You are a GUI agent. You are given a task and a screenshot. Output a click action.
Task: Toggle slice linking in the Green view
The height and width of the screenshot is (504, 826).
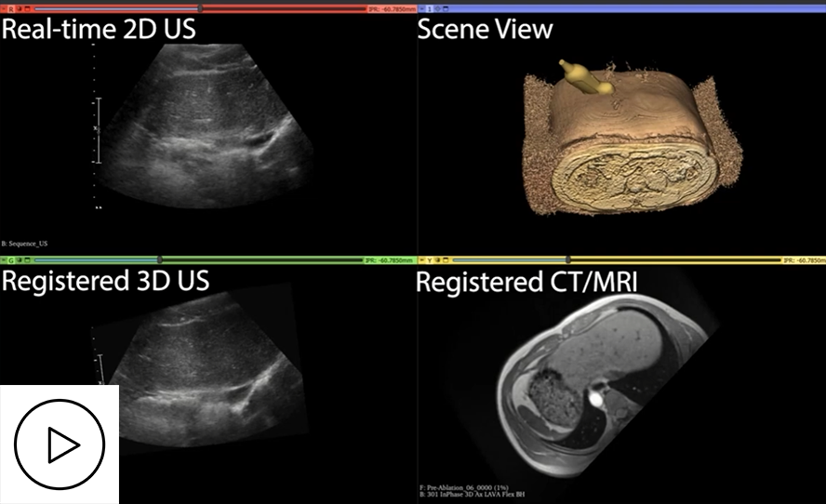coord(20,260)
